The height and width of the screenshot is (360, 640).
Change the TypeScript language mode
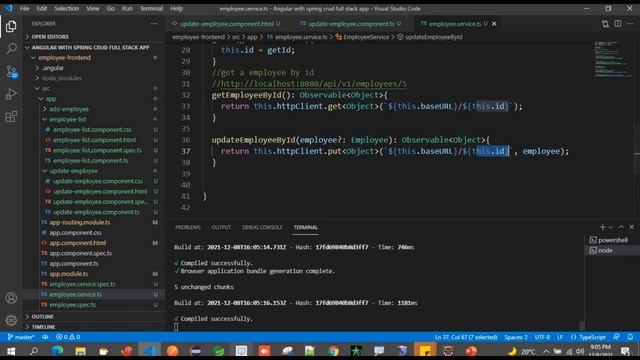(x=592, y=337)
